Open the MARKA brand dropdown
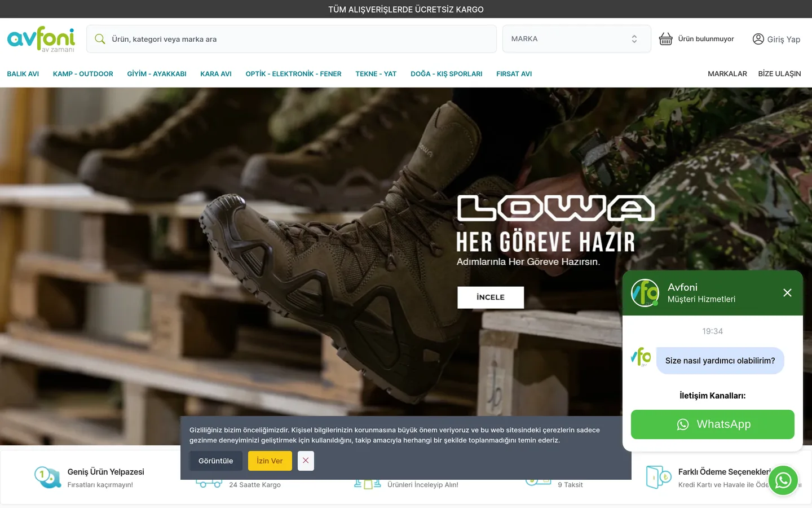This screenshot has height=508, width=812. click(577, 39)
